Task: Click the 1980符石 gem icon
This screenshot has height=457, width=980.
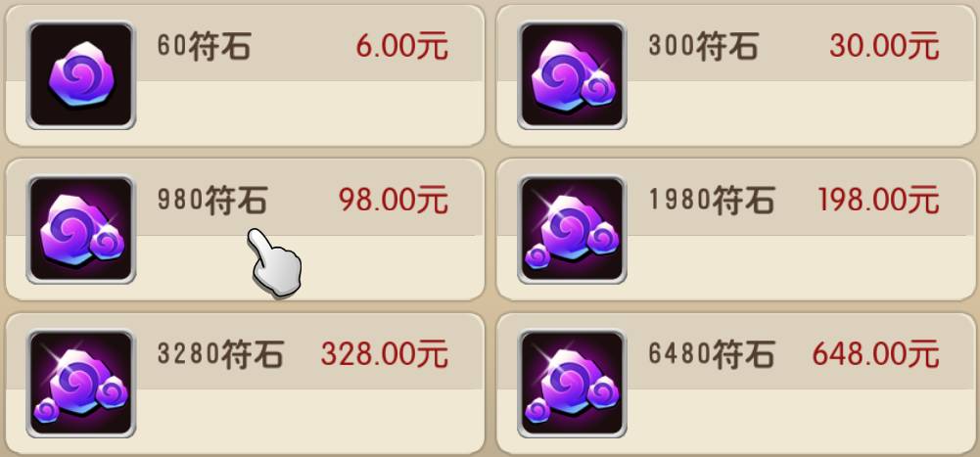Action: [x=572, y=230]
